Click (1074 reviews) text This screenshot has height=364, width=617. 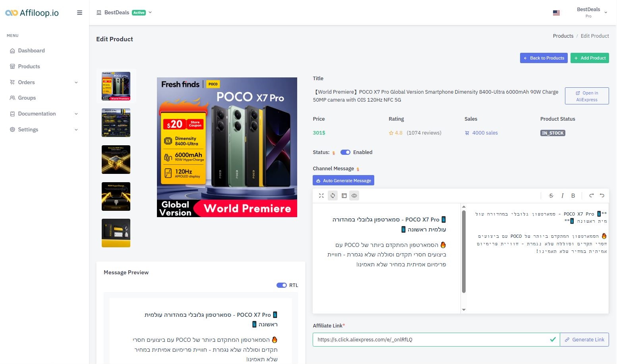[x=424, y=133]
